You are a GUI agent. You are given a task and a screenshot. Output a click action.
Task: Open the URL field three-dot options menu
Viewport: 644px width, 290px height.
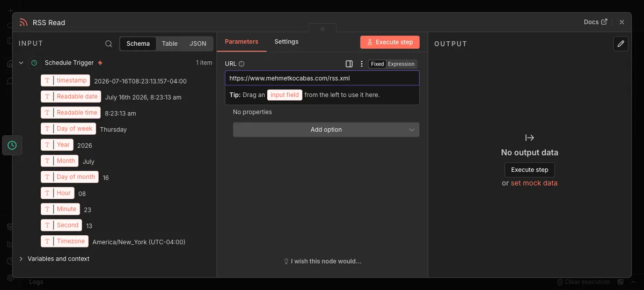[362, 64]
